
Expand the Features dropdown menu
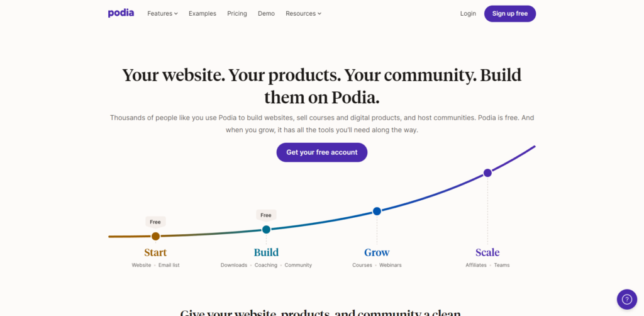pos(163,14)
